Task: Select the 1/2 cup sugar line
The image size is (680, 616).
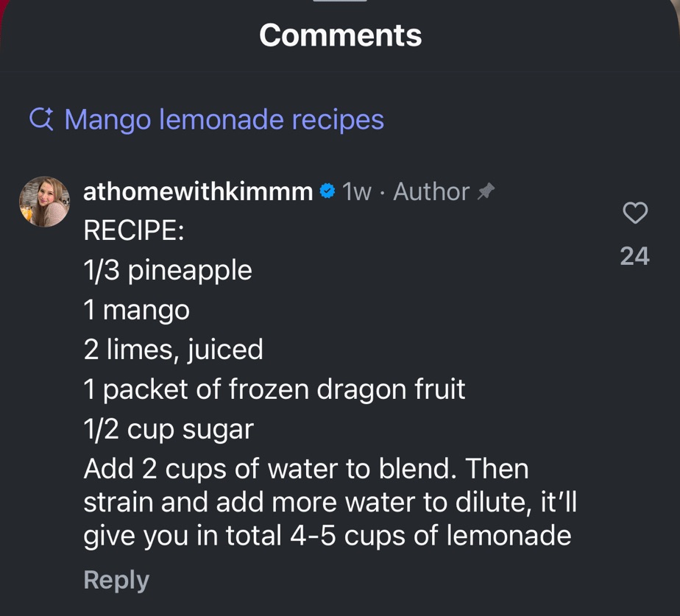Action: (169, 429)
